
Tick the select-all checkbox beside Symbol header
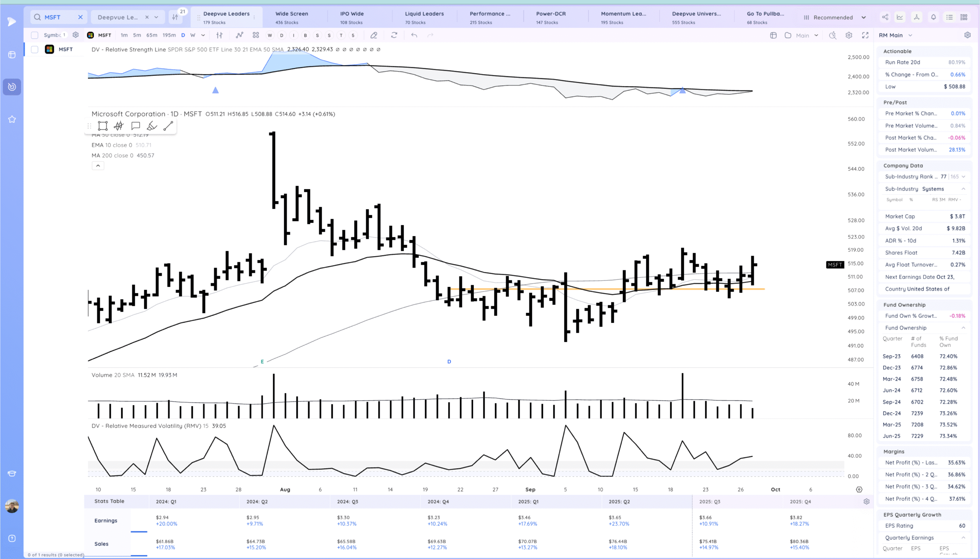34,35
